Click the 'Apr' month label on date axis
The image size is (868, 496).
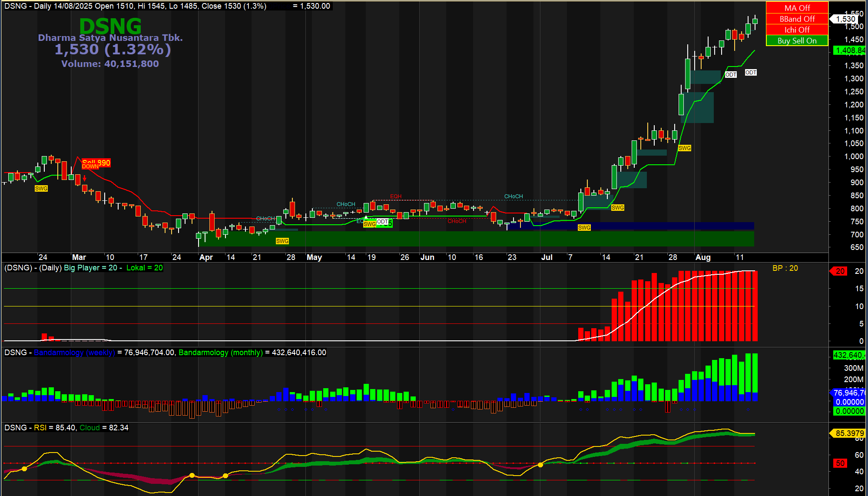(206, 257)
